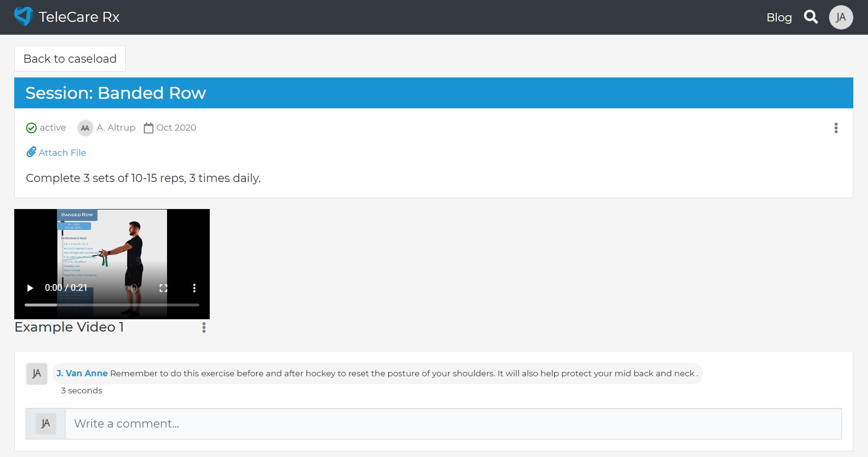This screenshot has height=457, width=868.
Task: Click the paperclip Attach File icon
Action: tap(31, 152)
